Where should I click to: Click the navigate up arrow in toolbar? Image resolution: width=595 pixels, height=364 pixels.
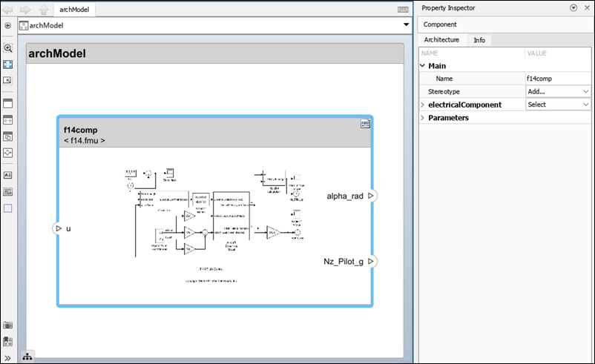point(43,10)
